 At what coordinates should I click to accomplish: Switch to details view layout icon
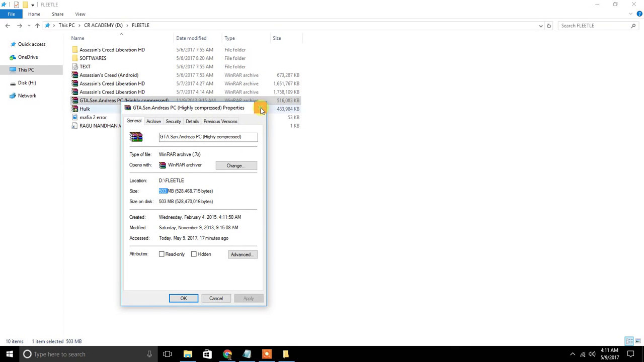629,341
